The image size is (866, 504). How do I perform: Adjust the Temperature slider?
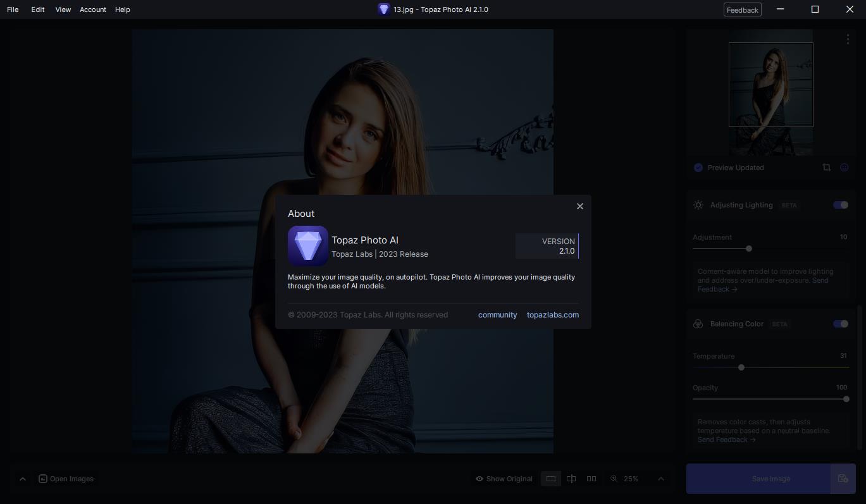click(x=741, y=367)
